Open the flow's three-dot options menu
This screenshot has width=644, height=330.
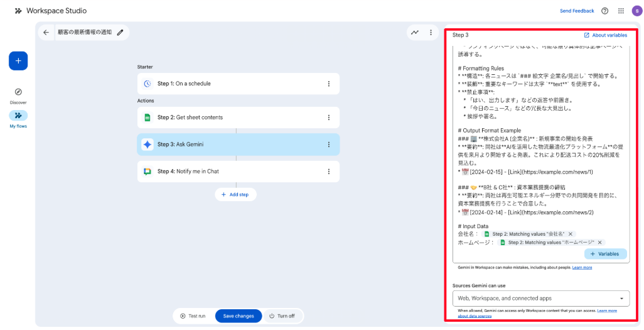[x=431, y=32]
